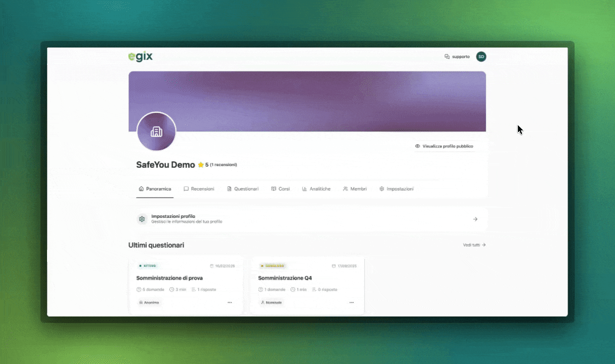This screenshot has height=364, width=615.
Task: Open the Membri tab
Action: (x=355, y=189)
